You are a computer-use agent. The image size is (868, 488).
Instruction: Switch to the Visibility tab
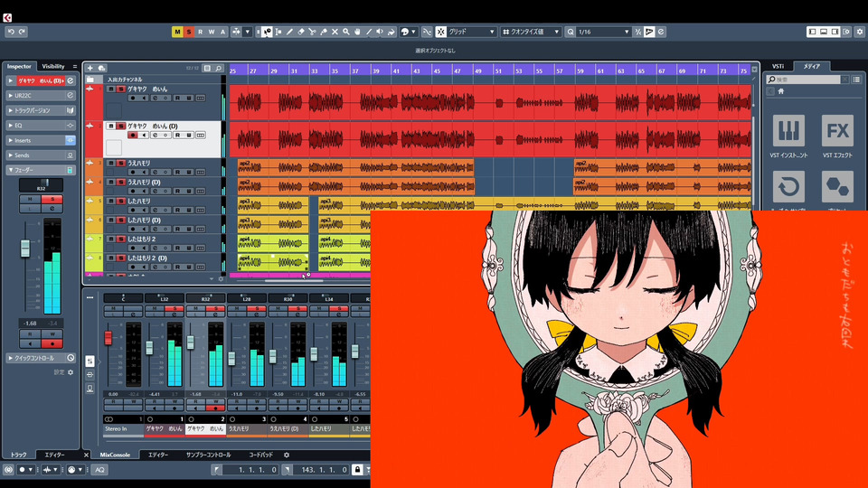click(53, 66)
